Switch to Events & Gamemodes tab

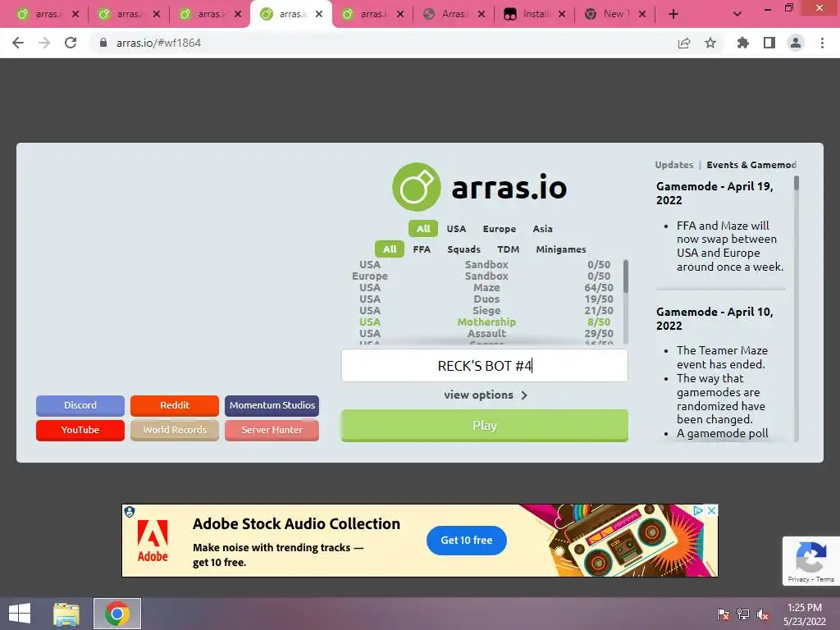[751, 165]
